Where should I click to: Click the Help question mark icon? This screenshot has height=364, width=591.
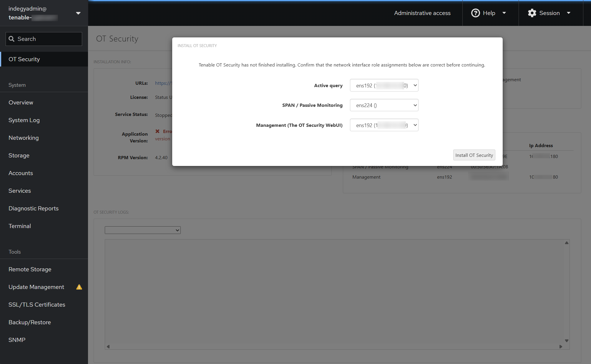475,13
